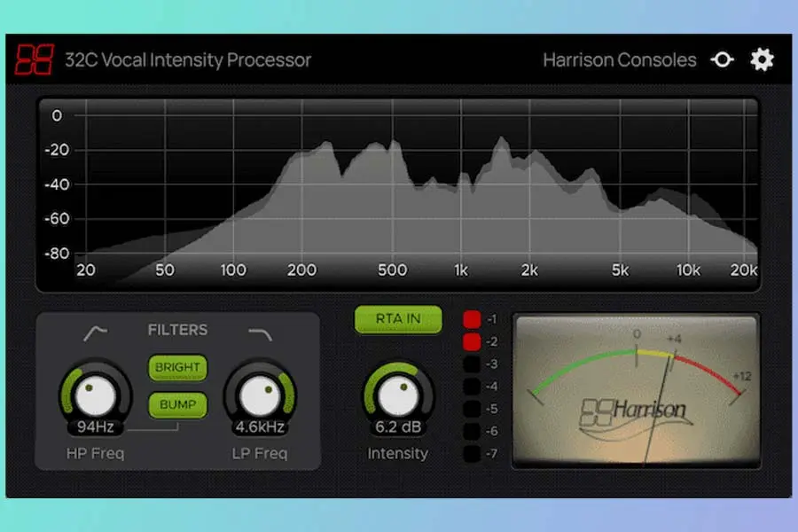This screenshot has width=798, height=532.
Task: Click the -1 red gain reduction LED
Action: (472, 319)
